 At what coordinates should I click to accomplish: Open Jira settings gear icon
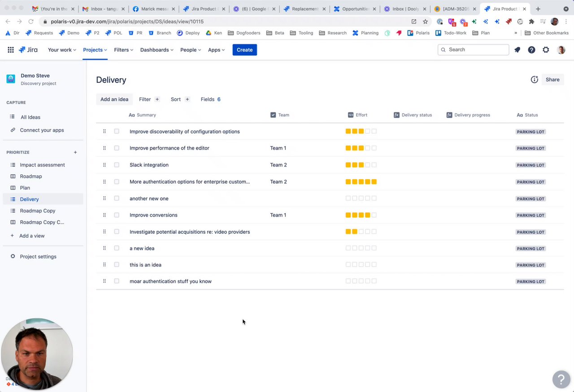click(x=546, y=50)
